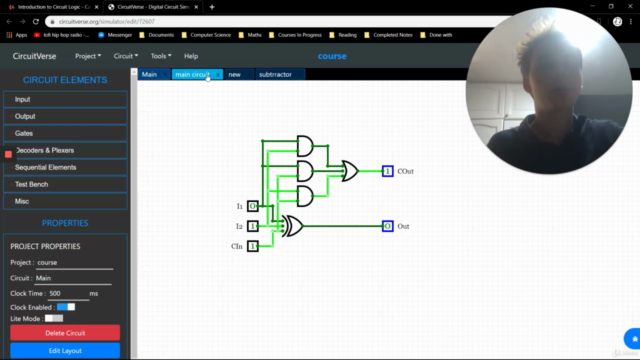
Task: Expand the Decoders & Plexers section
Action: [65, 150]
